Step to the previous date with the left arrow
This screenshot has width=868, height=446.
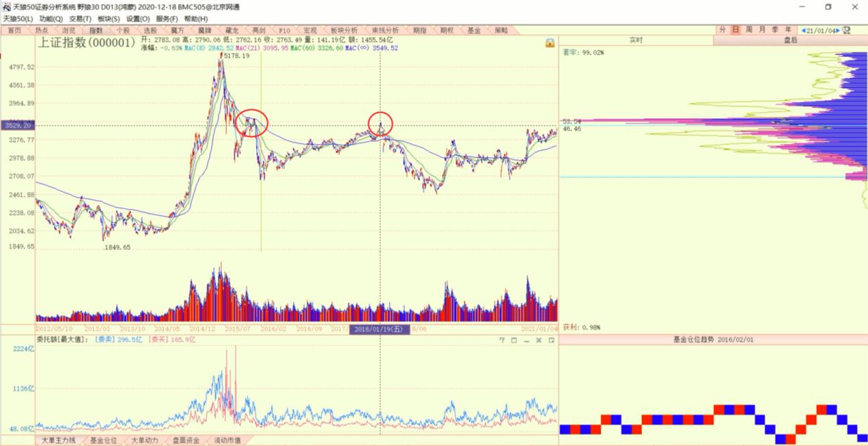pos(803,31)
